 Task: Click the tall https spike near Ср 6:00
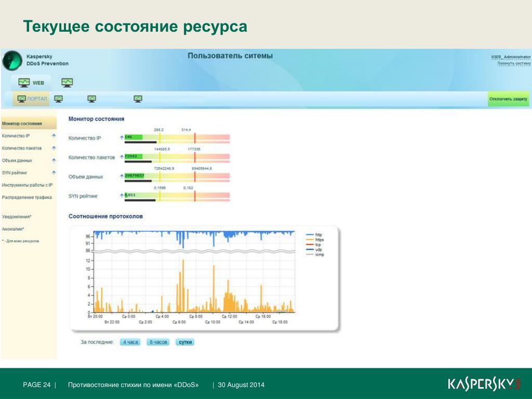click(x=183, y=286)
